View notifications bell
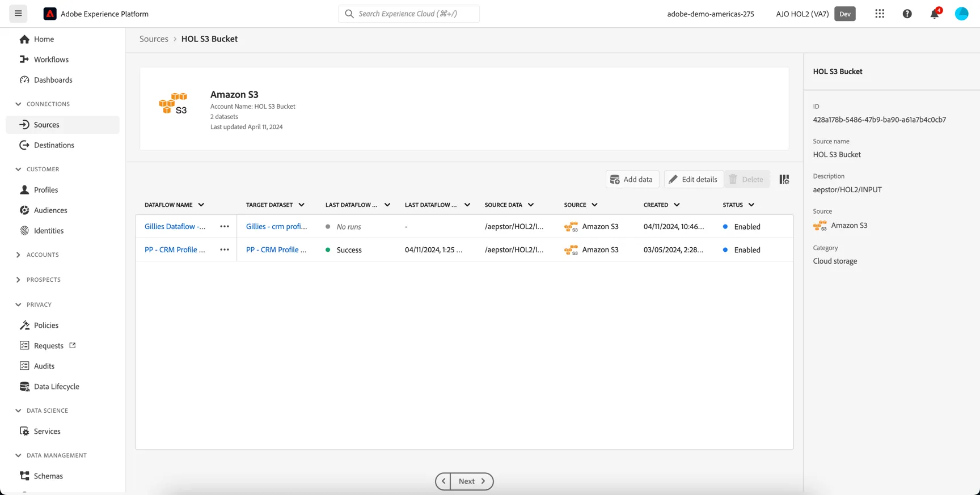Image resolution: width=980 pixels, height=495 pixels. (x=935, y=14)
